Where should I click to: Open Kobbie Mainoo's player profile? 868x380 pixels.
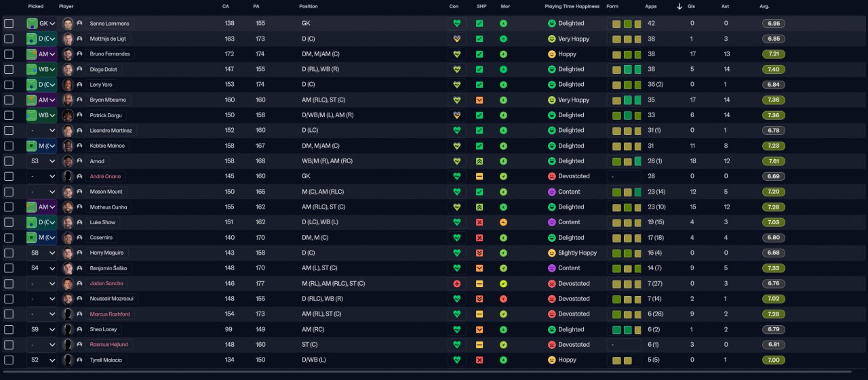point(107,146)
